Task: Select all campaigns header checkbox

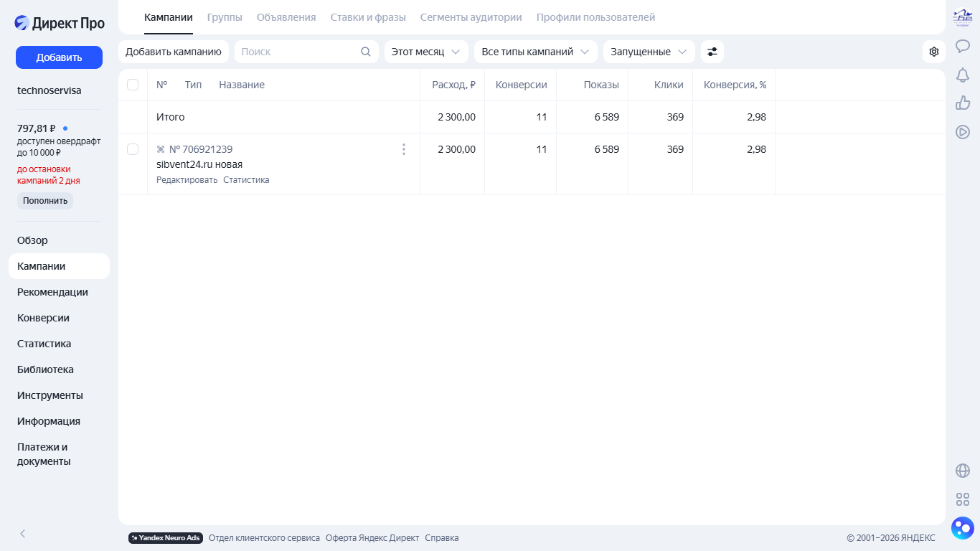Action: [133, 85]
